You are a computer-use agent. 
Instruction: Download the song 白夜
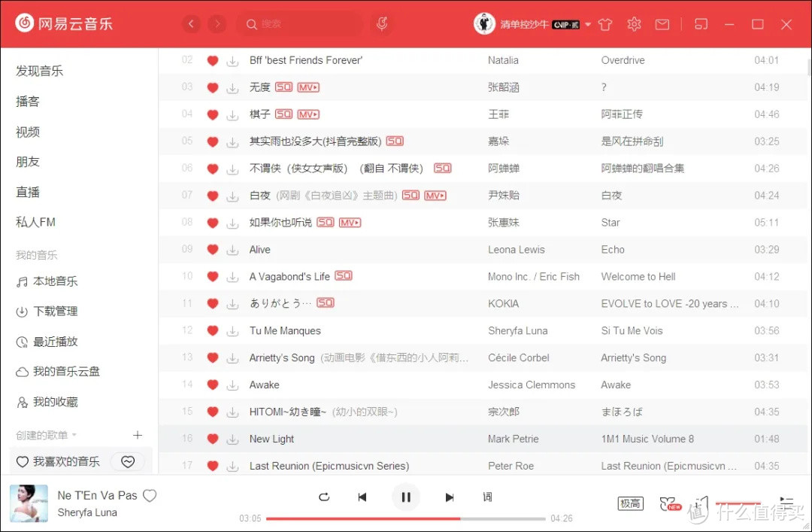coord(232,196)
